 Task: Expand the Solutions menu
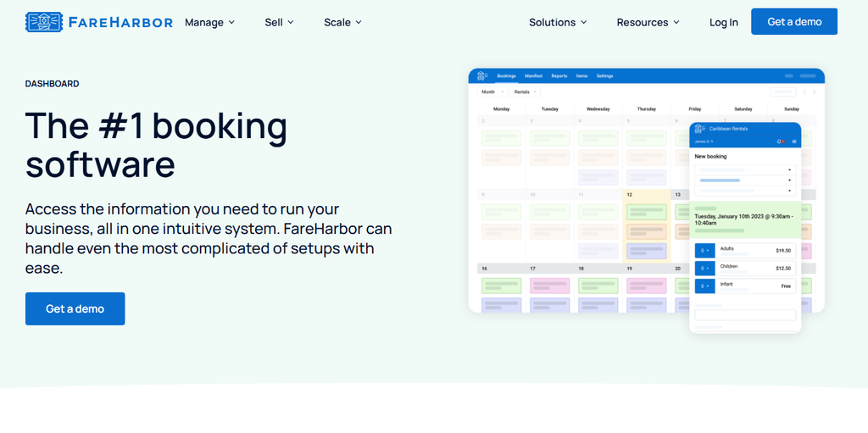coord(558,22)
